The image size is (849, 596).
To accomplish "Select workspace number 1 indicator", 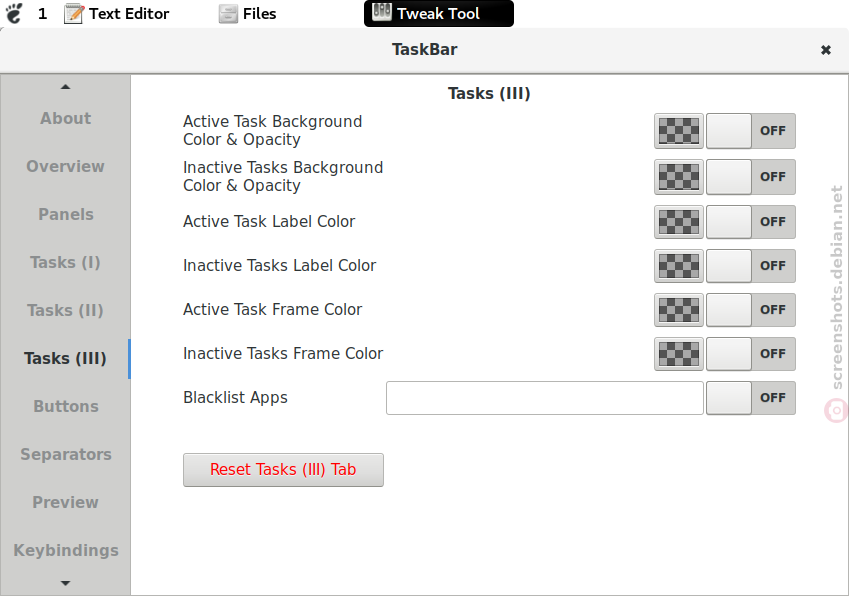I will [x=42, y=14].
